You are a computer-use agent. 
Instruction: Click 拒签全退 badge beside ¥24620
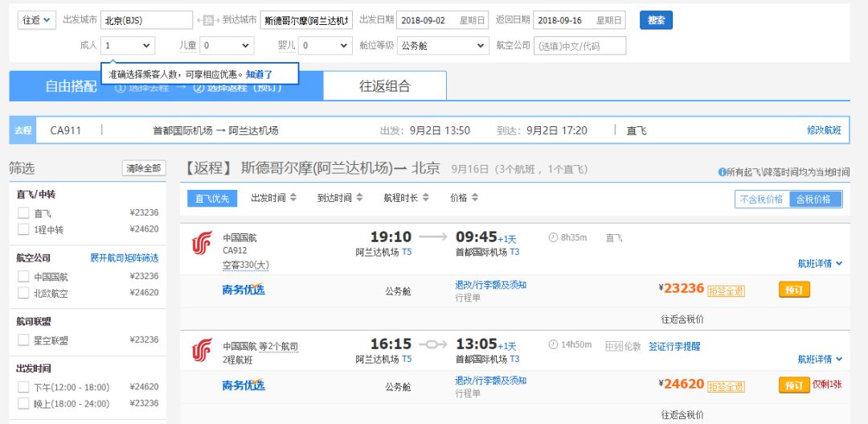[726, 386]
